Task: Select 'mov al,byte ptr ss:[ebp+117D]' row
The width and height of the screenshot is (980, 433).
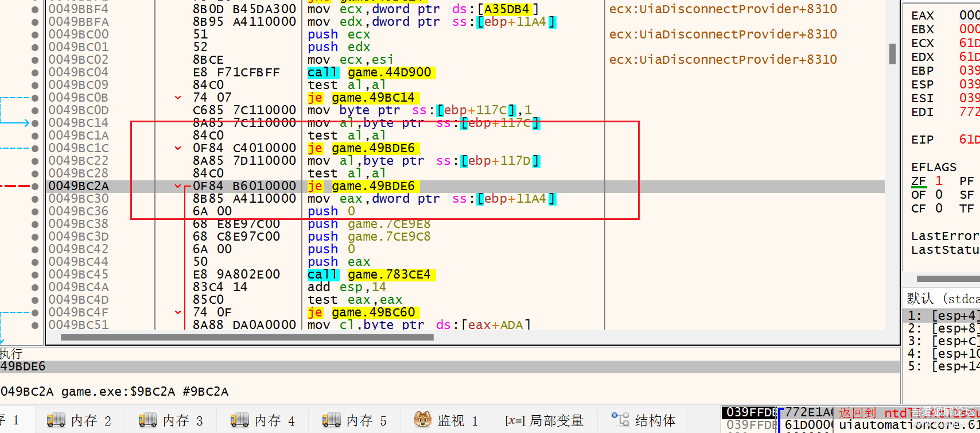Action: [x=423, y=161]
